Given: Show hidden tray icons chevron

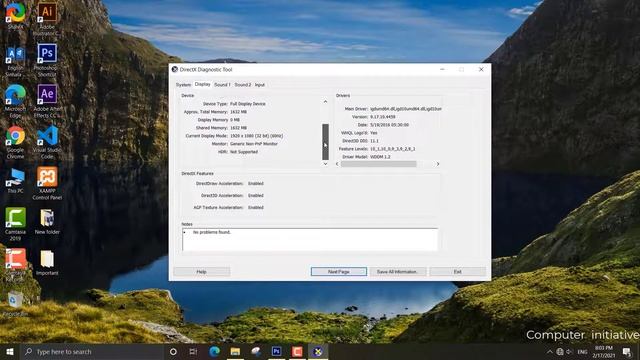Looking at the screenshot, I should (x=550, y=351).
